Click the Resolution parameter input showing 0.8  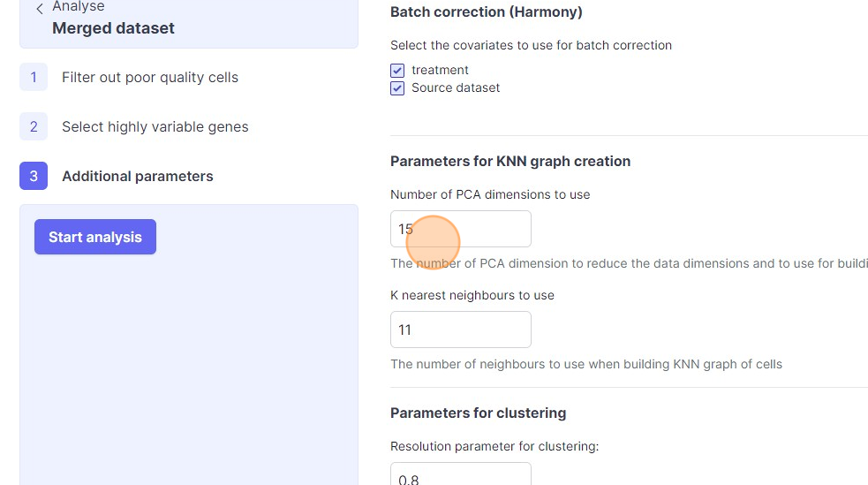click(460, 475)
